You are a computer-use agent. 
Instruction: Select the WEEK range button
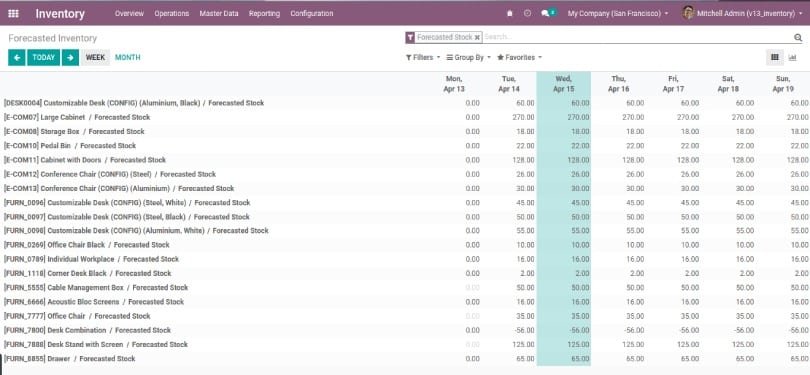point(95,57)
